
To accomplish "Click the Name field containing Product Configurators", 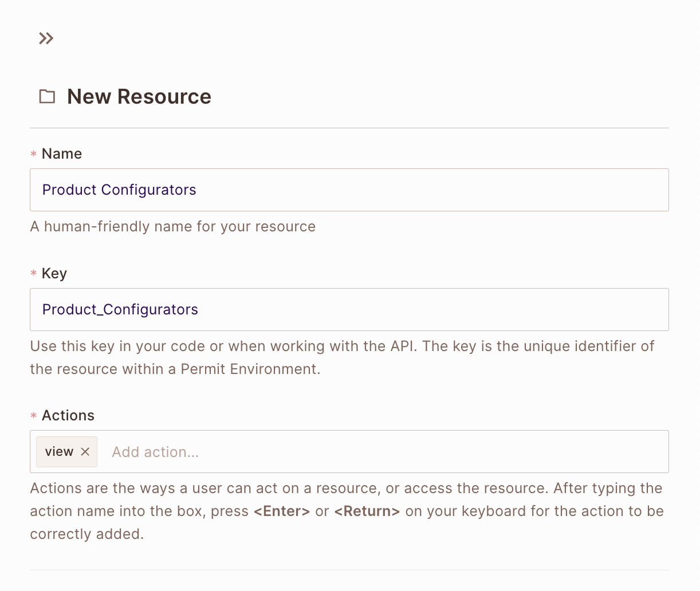I will tap(349, 190).
